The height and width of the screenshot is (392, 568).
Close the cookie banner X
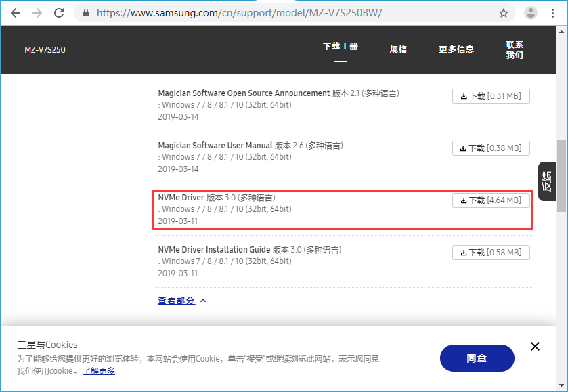tap(535, 347)
